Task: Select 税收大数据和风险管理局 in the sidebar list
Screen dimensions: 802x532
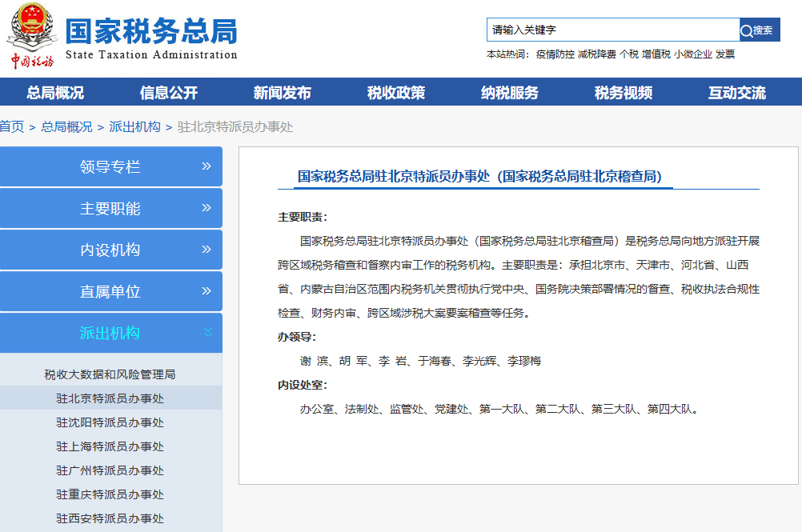Action: click(110, 374)
